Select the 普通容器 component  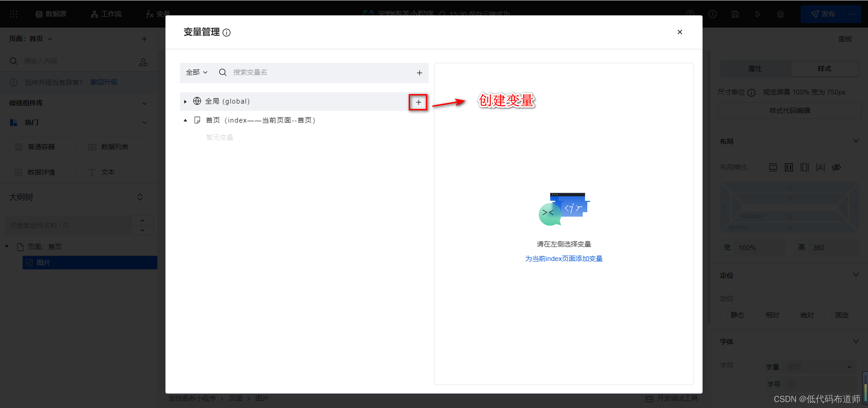[x=42, y=147]
